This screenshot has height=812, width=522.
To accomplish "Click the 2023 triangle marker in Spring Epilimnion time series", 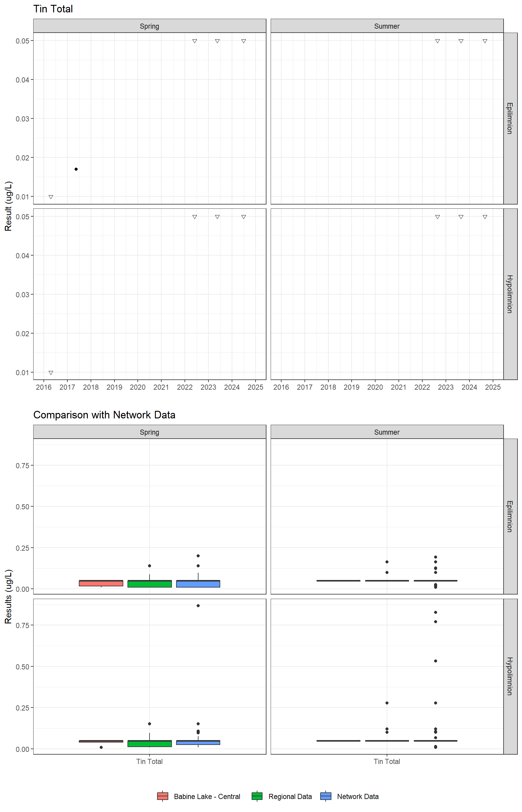I will coord(217,41).
